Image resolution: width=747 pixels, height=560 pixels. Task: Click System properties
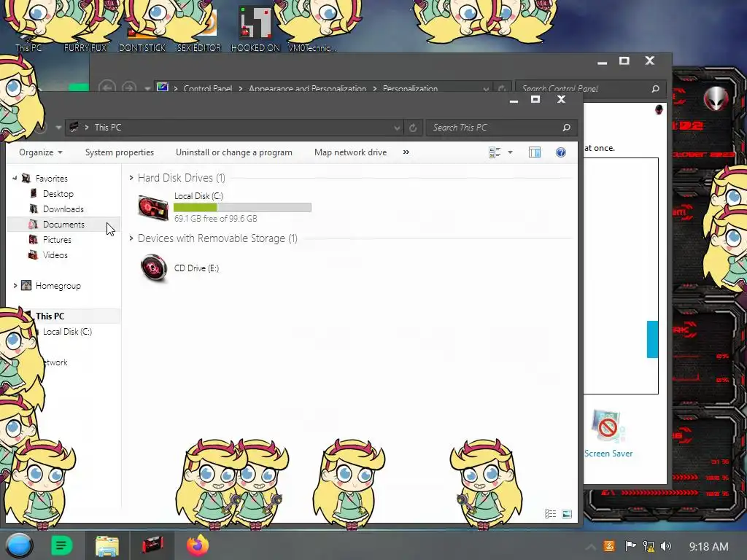coord(120,152)
